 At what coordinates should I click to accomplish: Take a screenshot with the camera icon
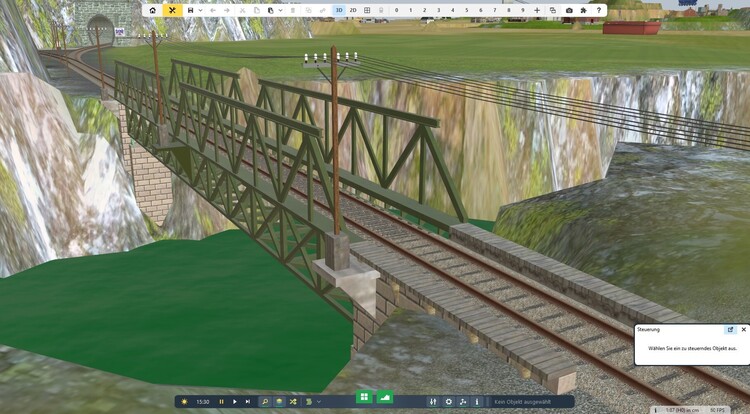(x=569, y=10)
